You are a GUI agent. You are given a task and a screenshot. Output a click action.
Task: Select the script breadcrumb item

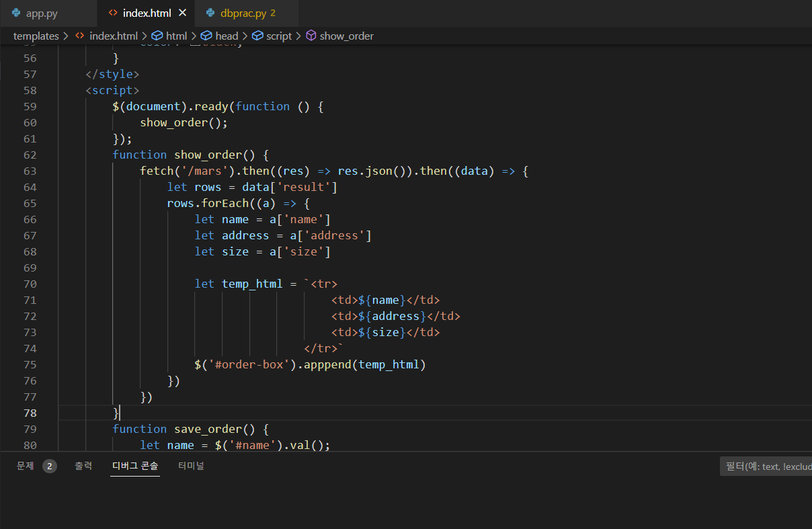click(279, 36)
